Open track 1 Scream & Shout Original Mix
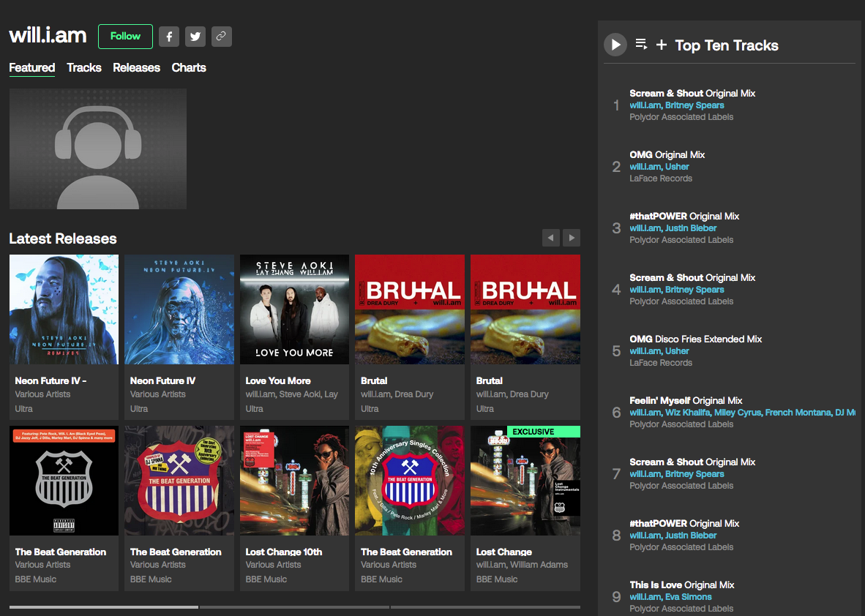Viewport: 865px width, 616px height. pos(692,93)
